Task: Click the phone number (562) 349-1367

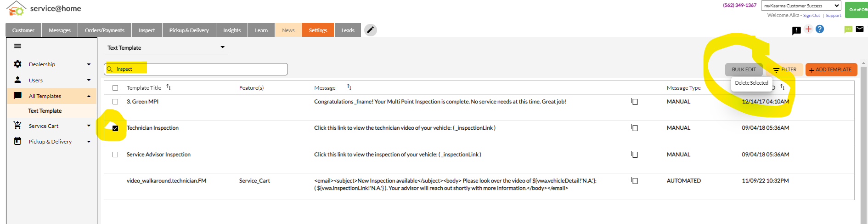Action: click(739, 6)
